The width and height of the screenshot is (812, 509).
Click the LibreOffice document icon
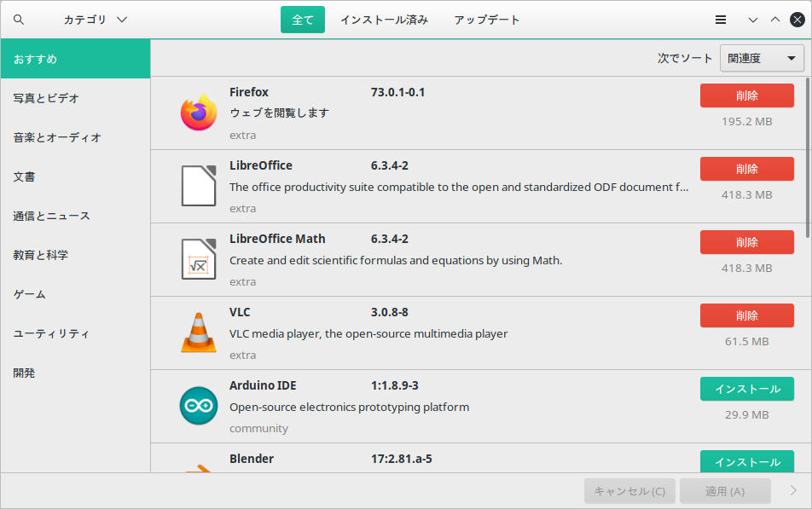[x=199, y=186]
